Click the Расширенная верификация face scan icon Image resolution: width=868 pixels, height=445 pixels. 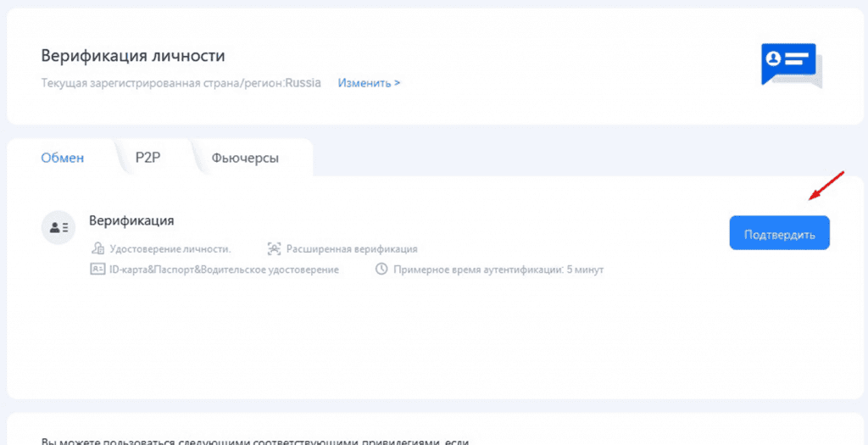click(x=274, y=248)
